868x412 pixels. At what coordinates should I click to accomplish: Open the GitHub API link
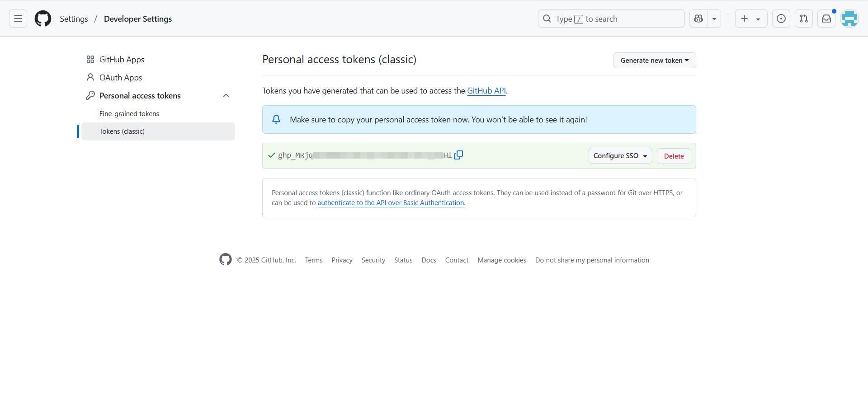pos(486,90)
